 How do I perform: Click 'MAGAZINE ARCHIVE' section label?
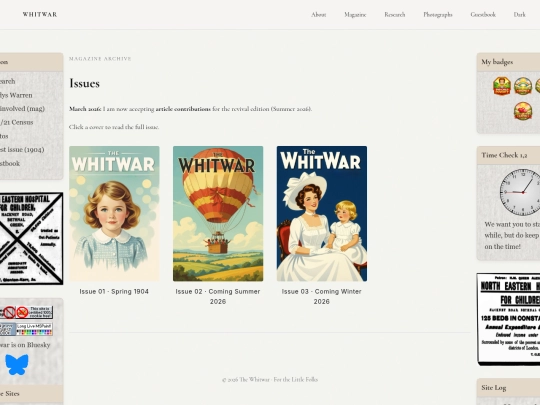click(x=100, y=59)
